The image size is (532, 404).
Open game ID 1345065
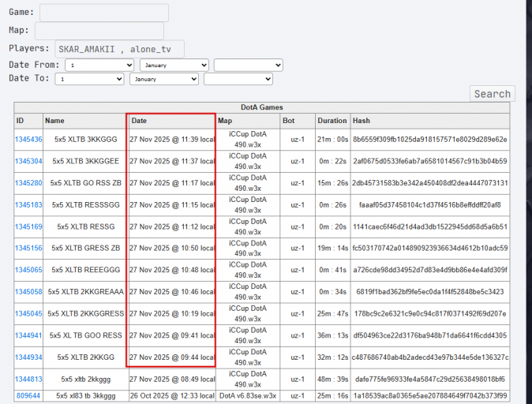coord(28,270)
